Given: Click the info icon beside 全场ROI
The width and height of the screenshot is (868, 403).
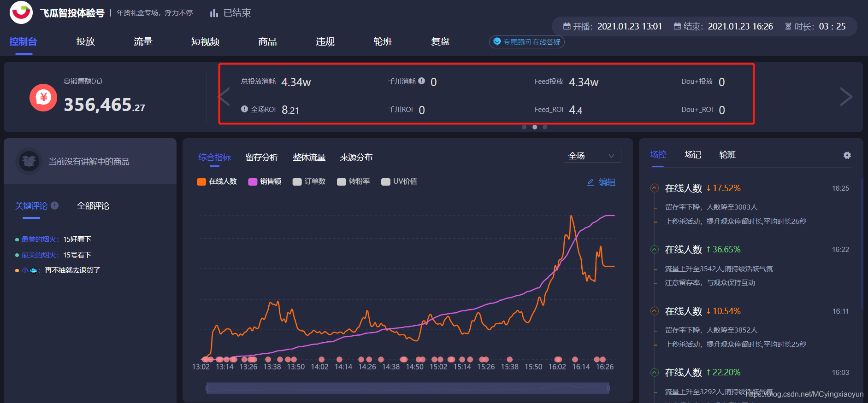Looking at the screenshot, I should click(244, 109).
